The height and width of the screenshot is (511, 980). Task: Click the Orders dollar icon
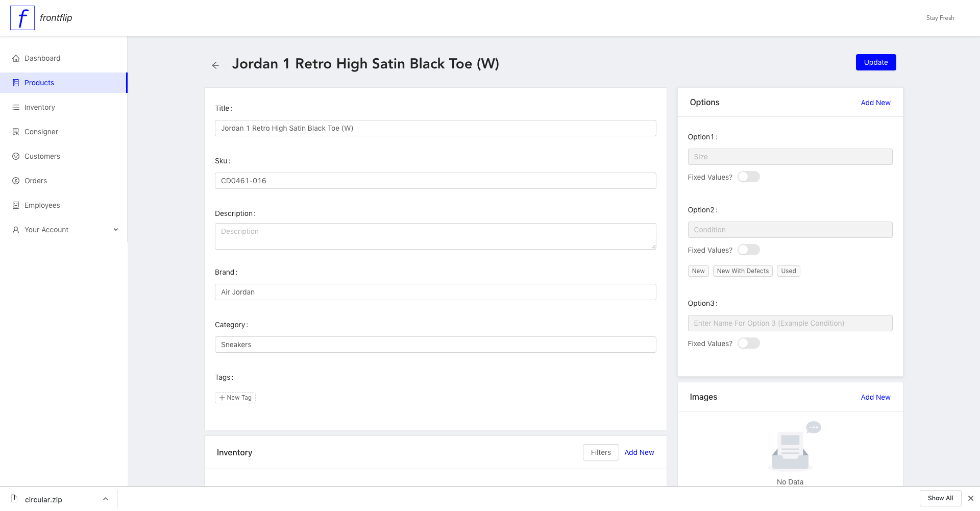click(x=16, y=181)
